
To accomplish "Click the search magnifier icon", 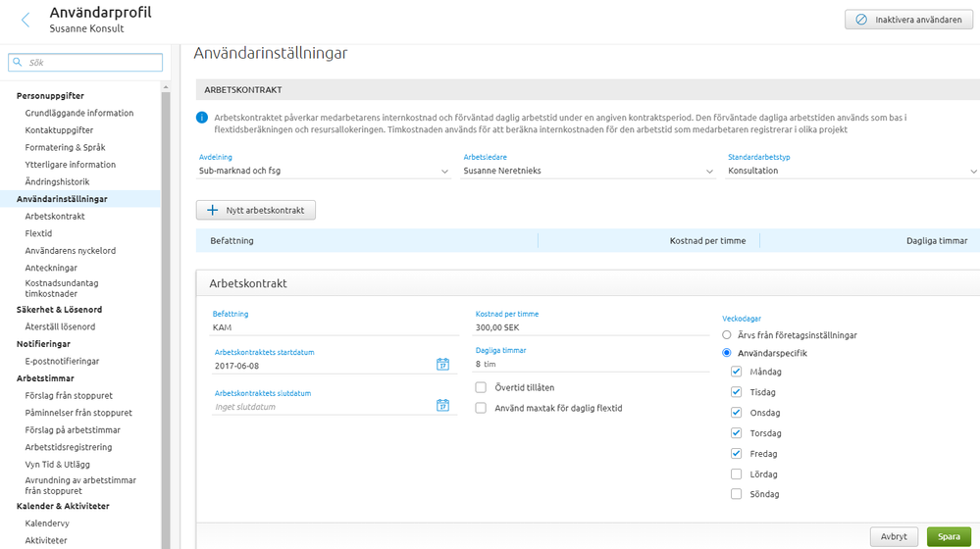I will (18, 62).
